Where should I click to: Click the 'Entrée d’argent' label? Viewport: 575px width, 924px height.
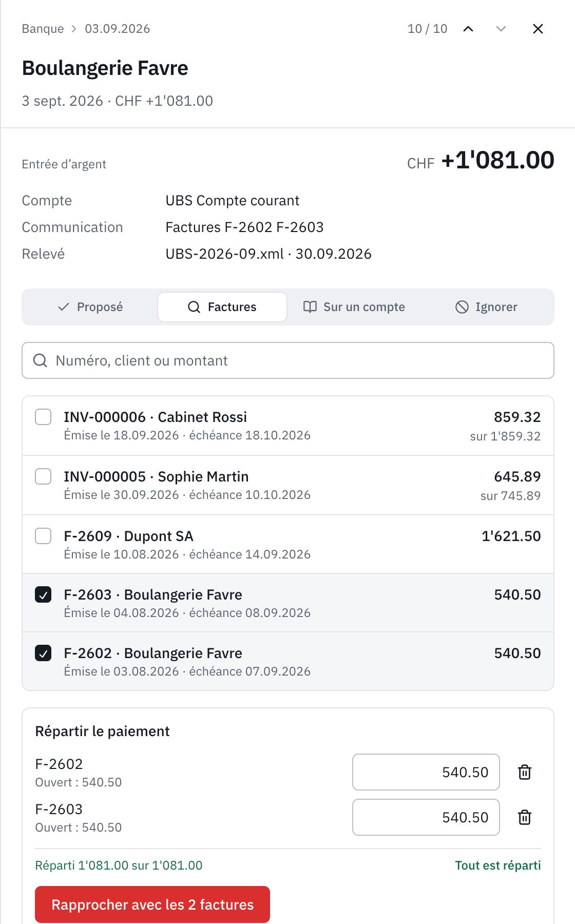(64, 164)
